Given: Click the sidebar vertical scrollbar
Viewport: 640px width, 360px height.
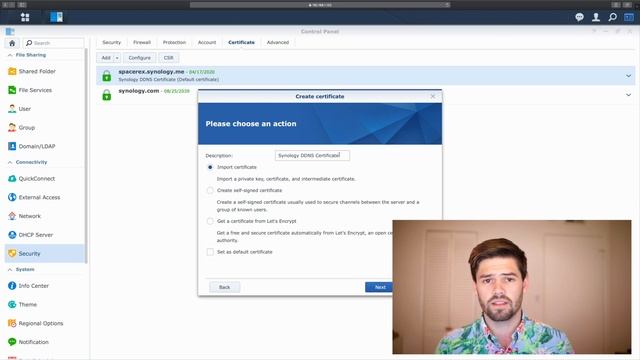Looking at the screenshot, I should pos(86,155).
